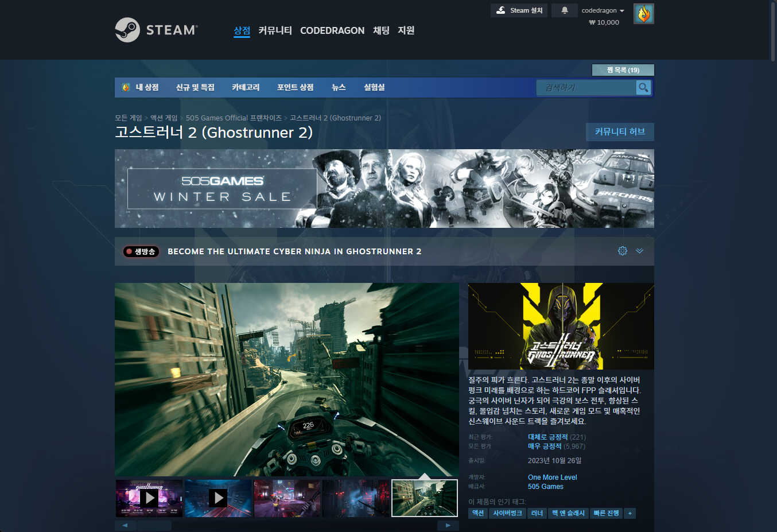Open the 실험실 tab
The width and height of the screenshot is (777, 532).
(374, 87)
